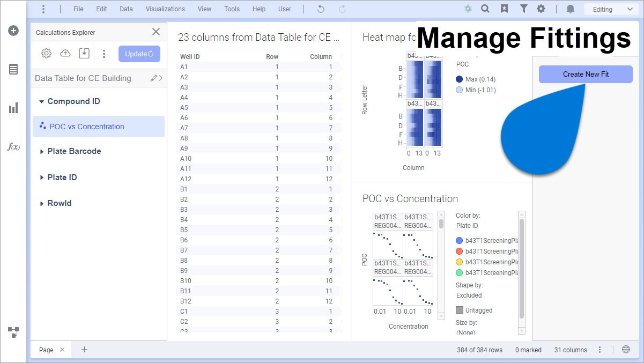This screenshot has height=363, width=644.
Task: Open the View menu
Action: click(x=204, y=9)
